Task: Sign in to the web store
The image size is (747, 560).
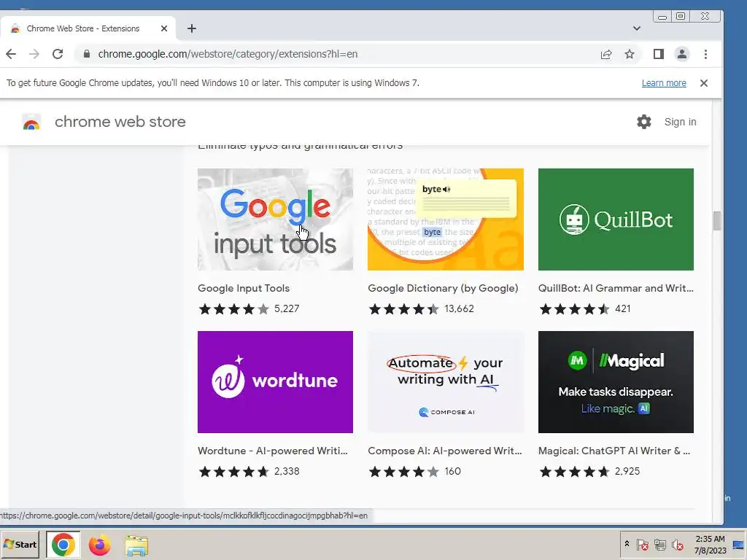Action: click(x=680, y=122)
